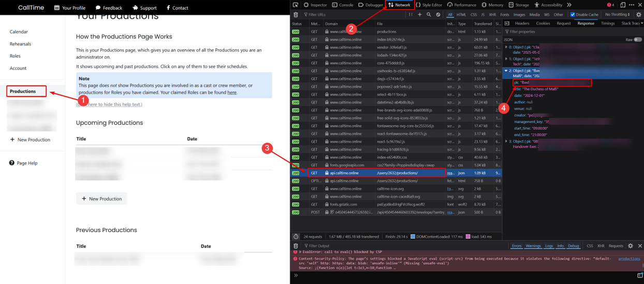
Task: Pause network recording
Action: 411,15
